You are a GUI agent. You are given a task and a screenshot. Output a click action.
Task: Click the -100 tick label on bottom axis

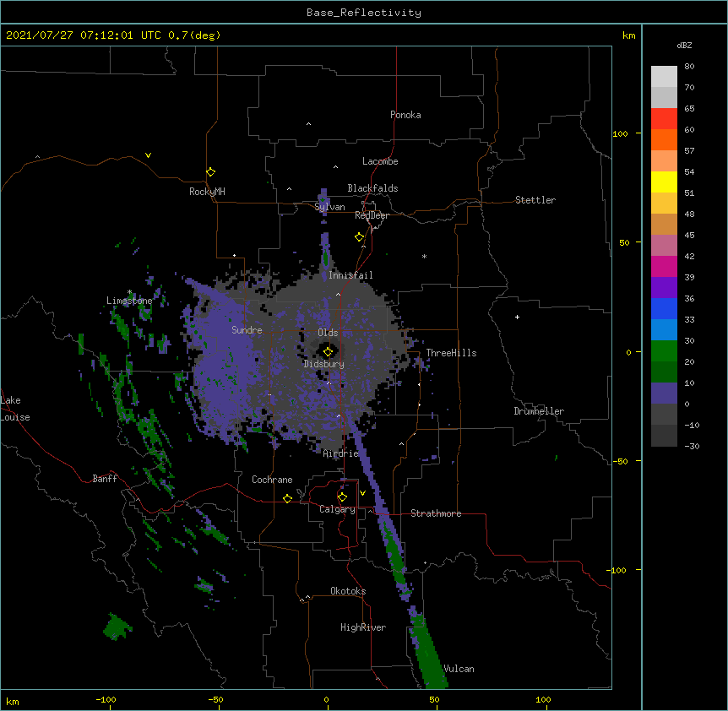click(x=106, y=699)
